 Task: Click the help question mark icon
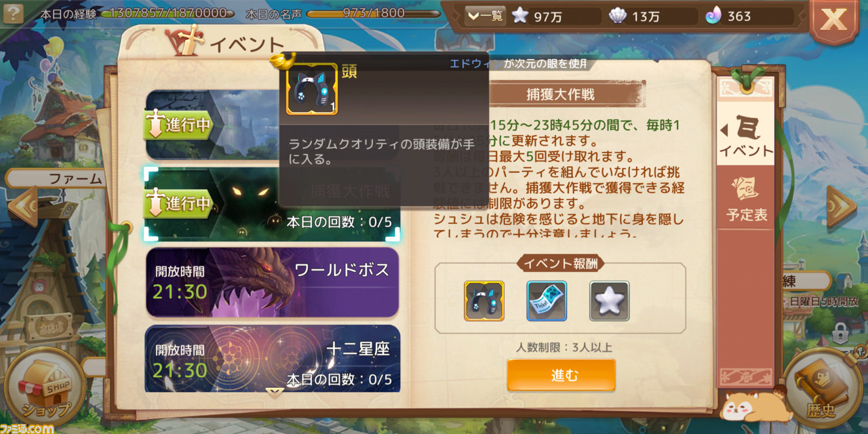coord(14,13)
